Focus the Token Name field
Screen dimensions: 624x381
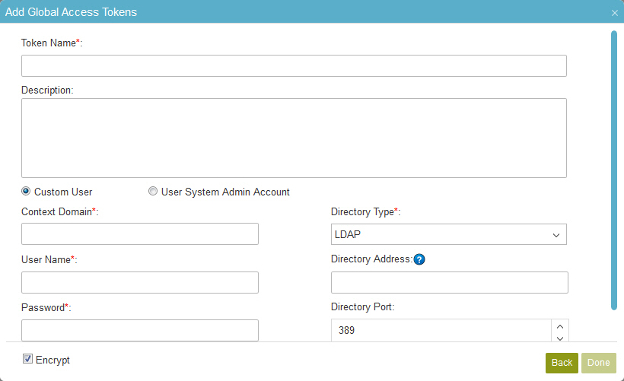294,66
